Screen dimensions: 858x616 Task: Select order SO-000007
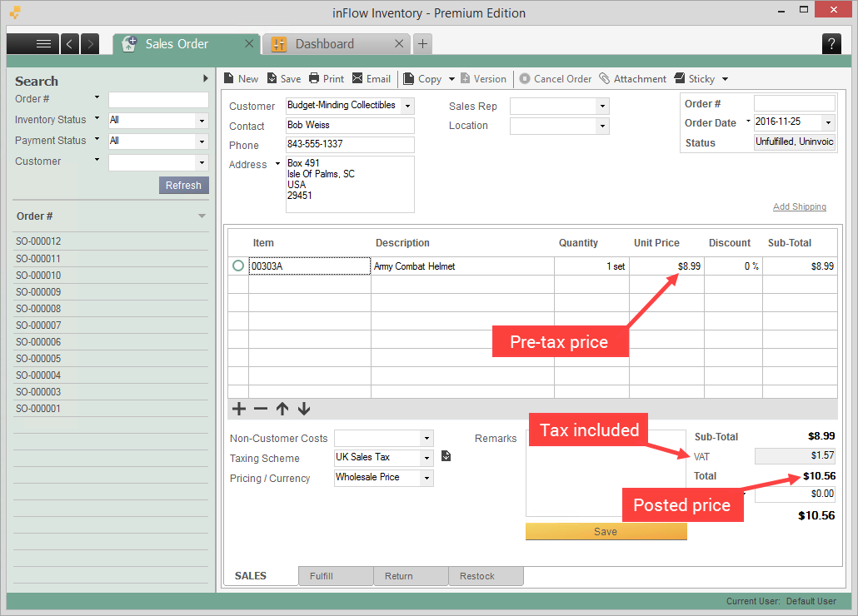[111, 325]
